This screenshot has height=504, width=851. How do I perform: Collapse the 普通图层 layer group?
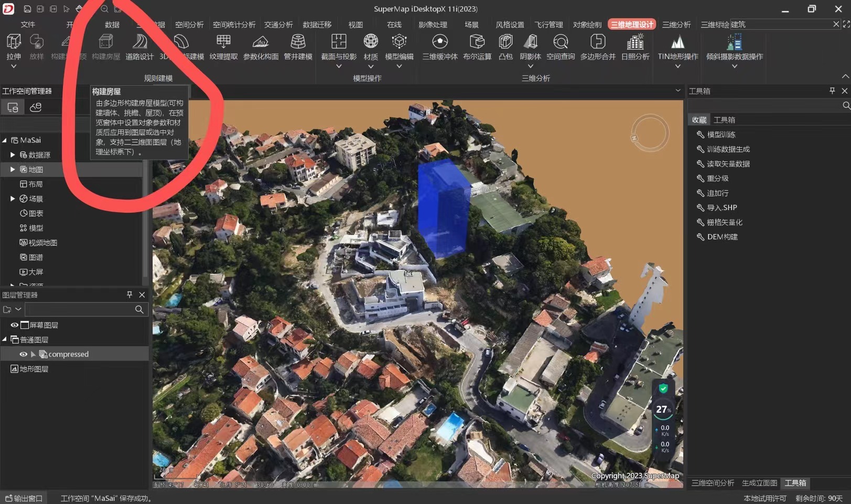click(5, 339)
